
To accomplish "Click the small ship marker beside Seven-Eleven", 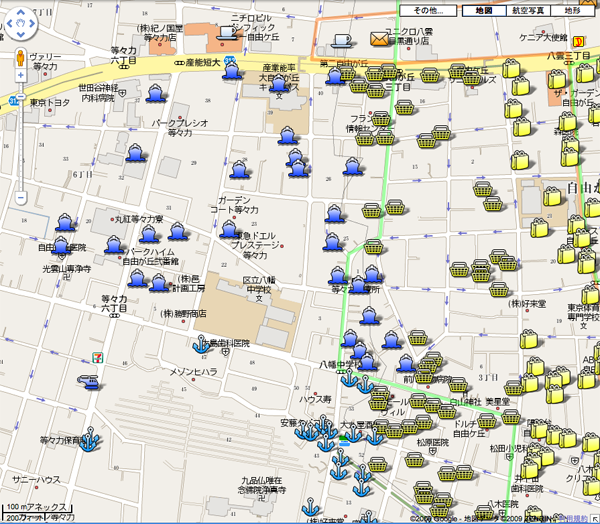I will point(90,379).
